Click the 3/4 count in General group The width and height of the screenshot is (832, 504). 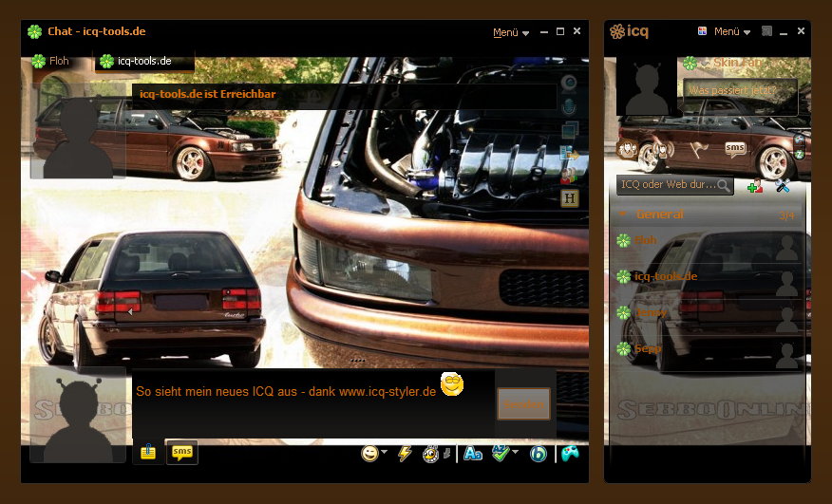point(787,215)
